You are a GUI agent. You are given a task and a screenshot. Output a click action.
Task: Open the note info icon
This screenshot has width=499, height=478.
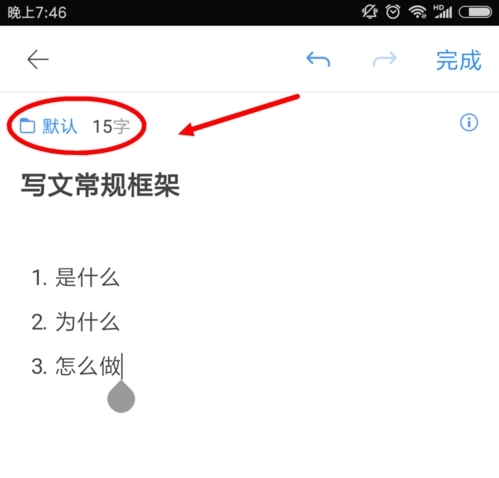pos(469,122)
